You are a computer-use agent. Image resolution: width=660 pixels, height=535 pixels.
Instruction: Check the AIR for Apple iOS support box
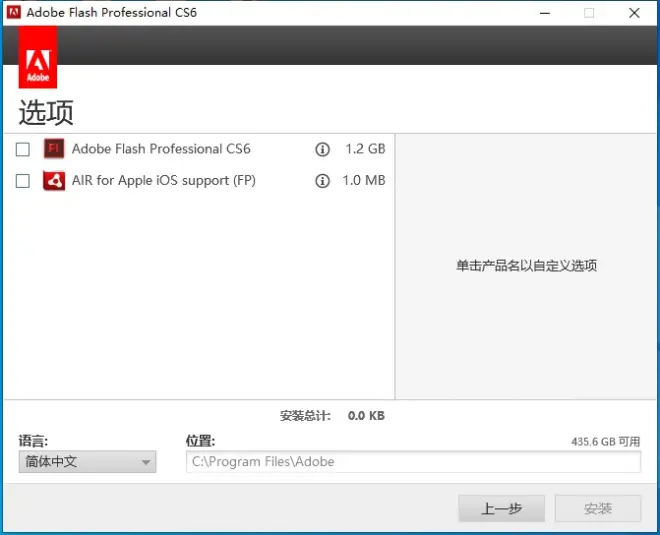tap(23, 181)
